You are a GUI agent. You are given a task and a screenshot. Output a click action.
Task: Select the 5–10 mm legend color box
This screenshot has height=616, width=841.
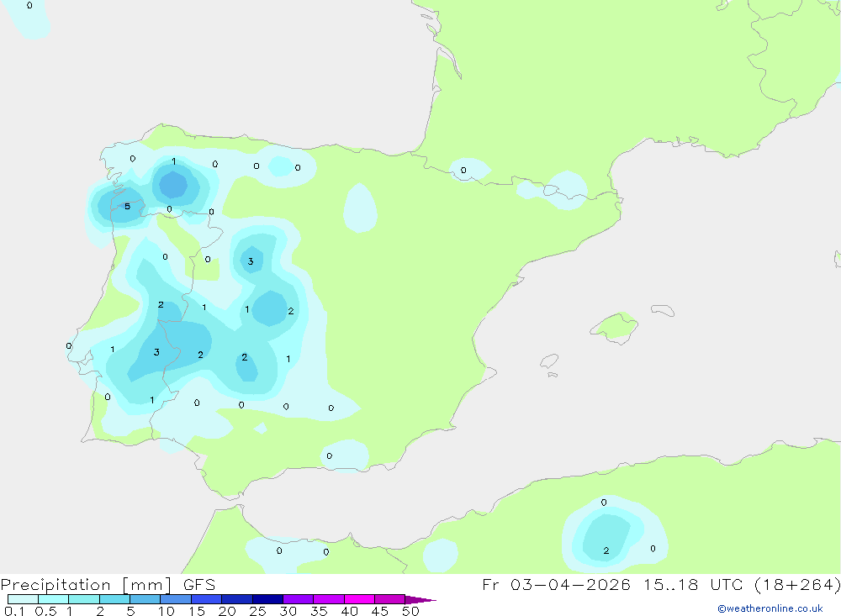pos(145,599)
